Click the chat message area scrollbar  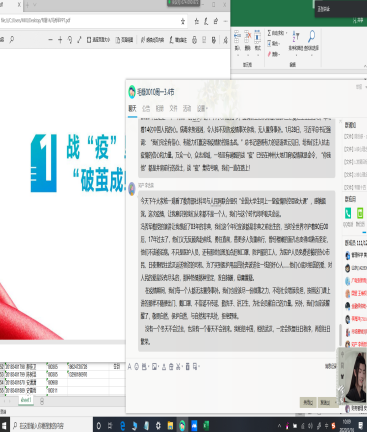(x=340, y=335)
